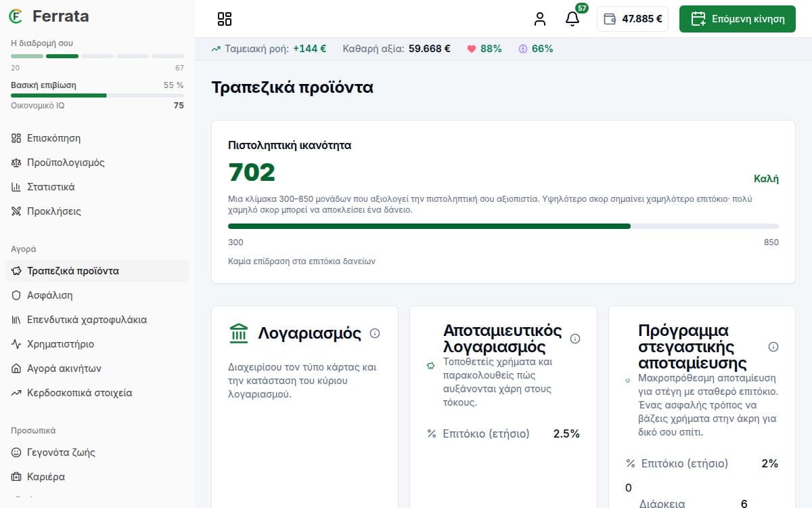Click the Τραπεζικά προϊόντα page heading

coord(292,87)
